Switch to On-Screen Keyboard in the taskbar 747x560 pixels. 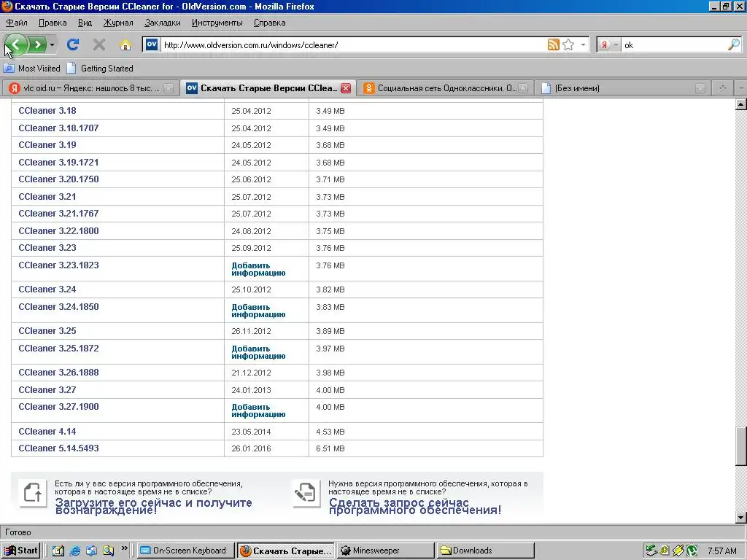186,551
